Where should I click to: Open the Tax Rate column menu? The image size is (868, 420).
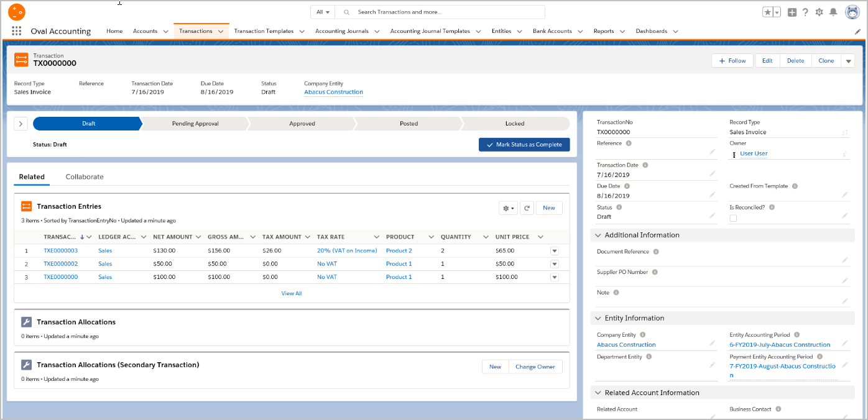[x=376, y=237]
